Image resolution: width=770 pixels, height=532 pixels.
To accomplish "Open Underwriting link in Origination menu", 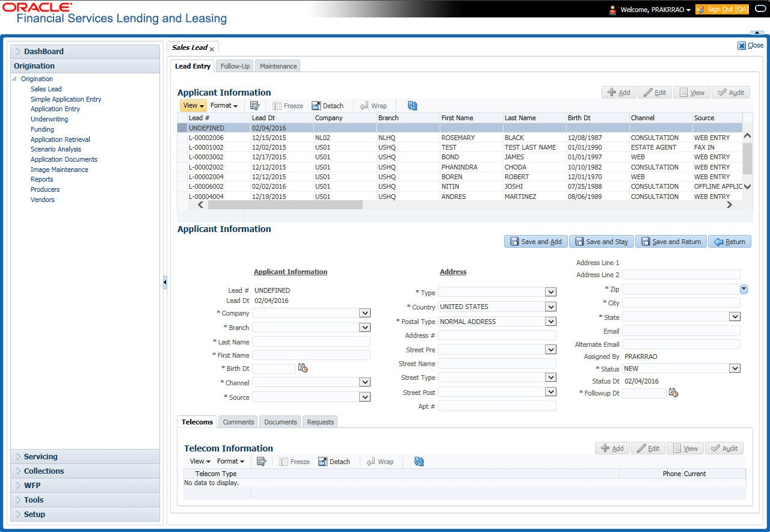I will (49, 119).
